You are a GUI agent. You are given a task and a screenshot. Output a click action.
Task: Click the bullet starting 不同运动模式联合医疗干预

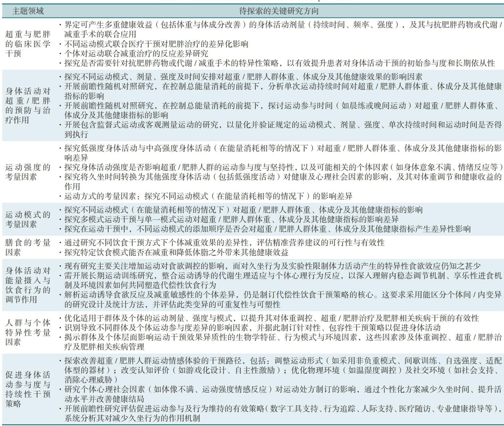pos(156,44)
